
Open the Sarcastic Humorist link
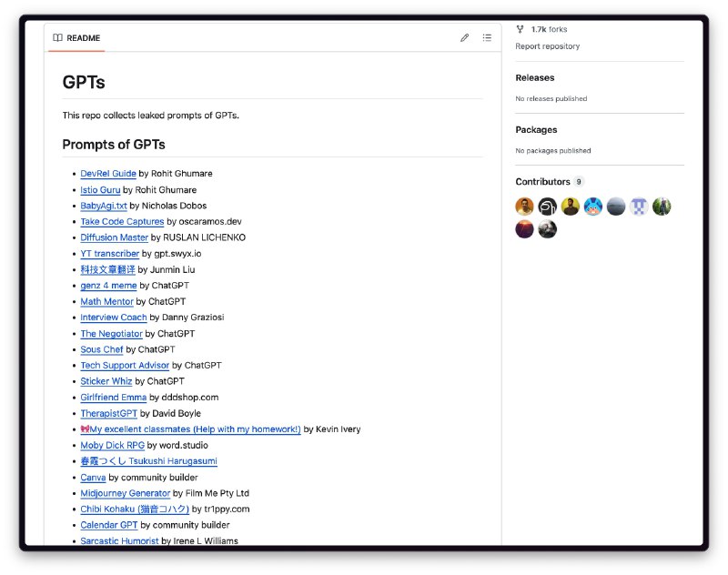click(119, 540)
